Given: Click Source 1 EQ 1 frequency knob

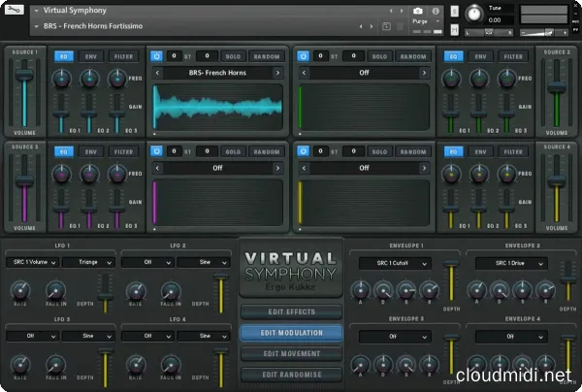Looking at the screenshot, I should click(62, 79).
